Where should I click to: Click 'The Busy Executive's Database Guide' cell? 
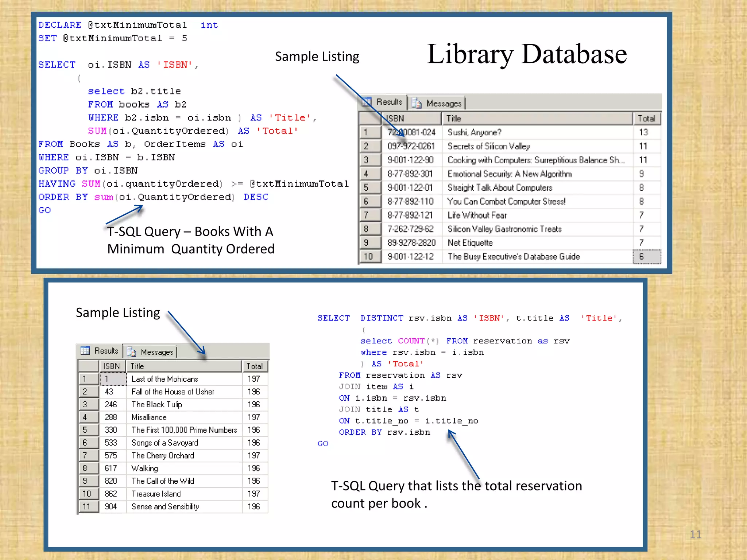[537, 257]
